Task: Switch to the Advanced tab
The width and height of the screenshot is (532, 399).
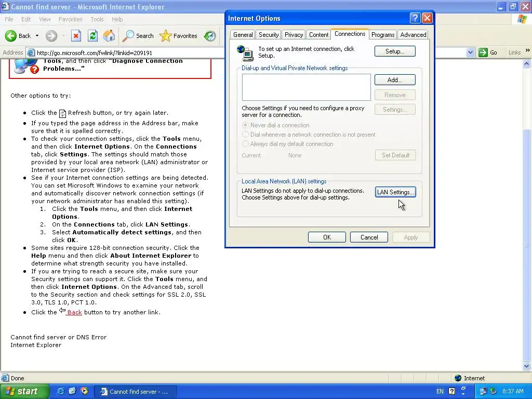Action: [x=413, y=35]
